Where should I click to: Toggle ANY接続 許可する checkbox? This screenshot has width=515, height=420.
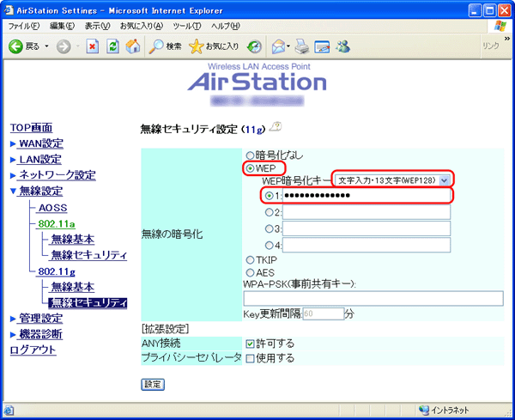(250, 344)
